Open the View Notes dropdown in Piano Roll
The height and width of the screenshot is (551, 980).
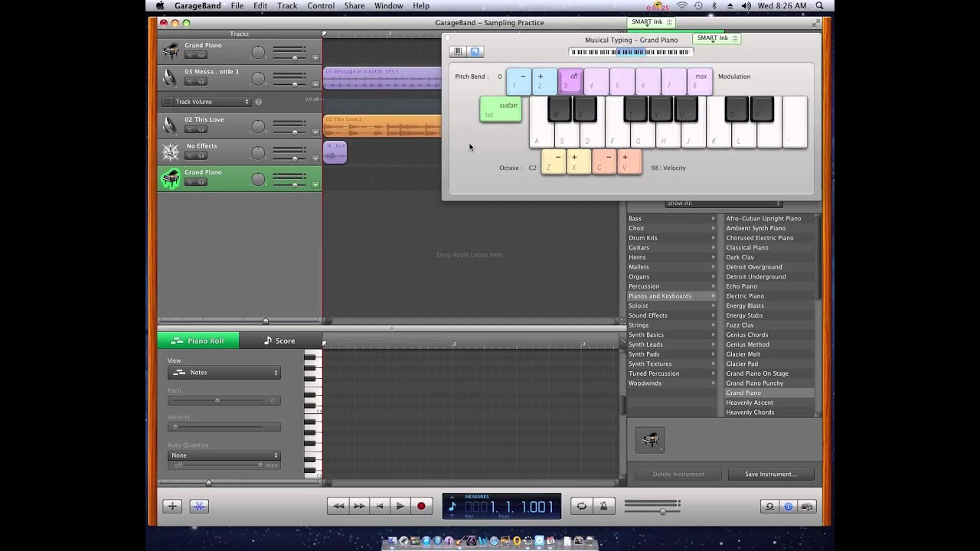[224, 373]
